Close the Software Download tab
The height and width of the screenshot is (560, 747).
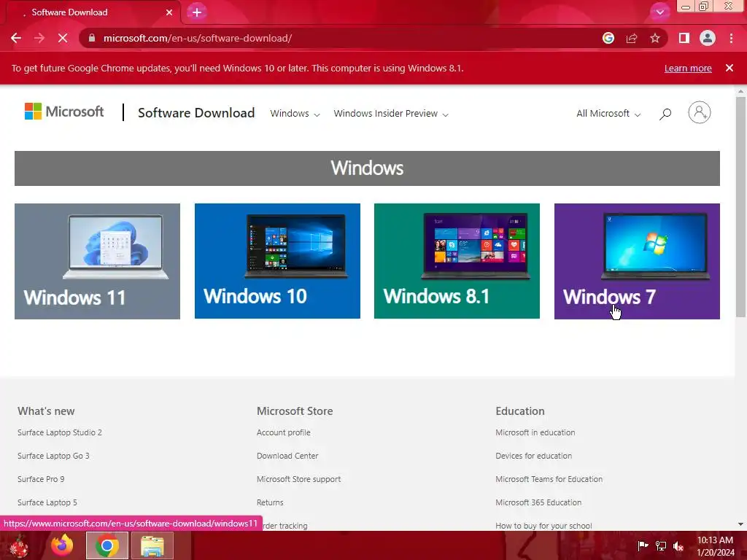coord(169,12)
